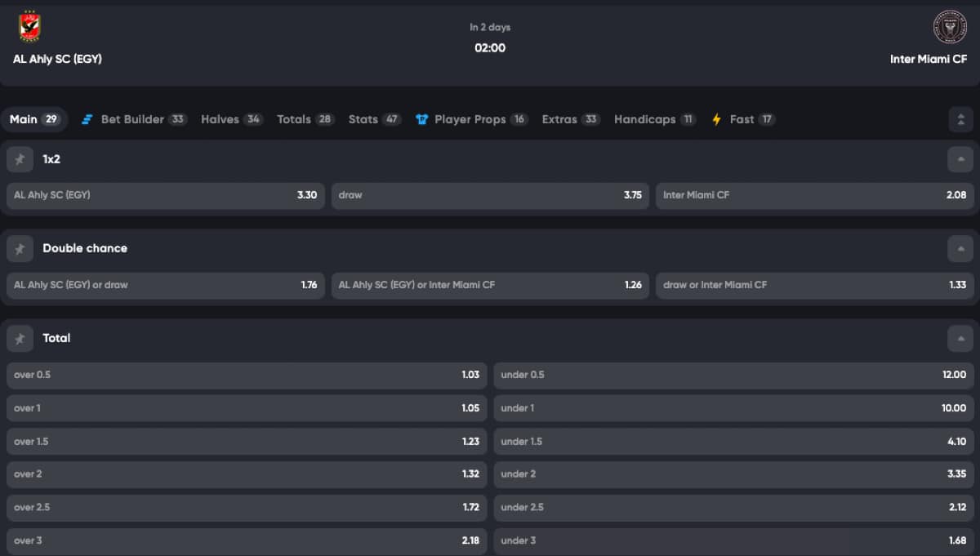Switch to the Extras tab

[x=572, y=119]
